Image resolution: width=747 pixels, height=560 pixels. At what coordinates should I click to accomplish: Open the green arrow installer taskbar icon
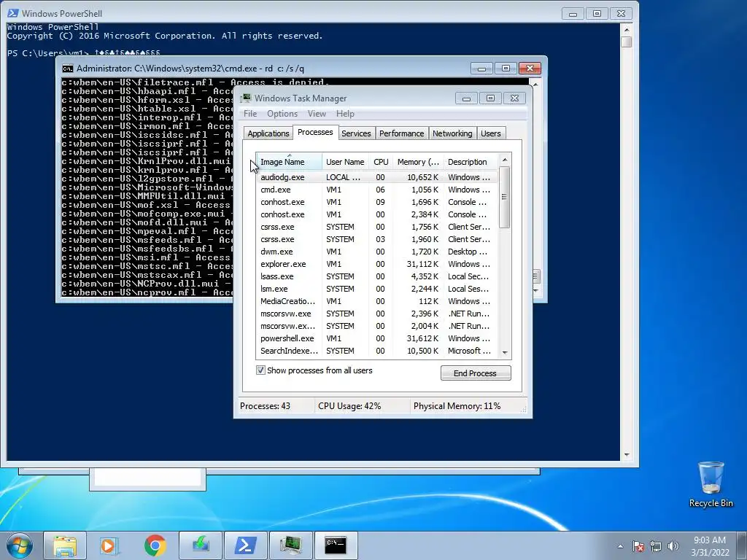200,545
